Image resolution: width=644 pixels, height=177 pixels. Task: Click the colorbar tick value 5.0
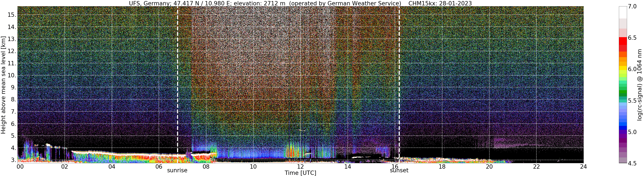point(632,132)
